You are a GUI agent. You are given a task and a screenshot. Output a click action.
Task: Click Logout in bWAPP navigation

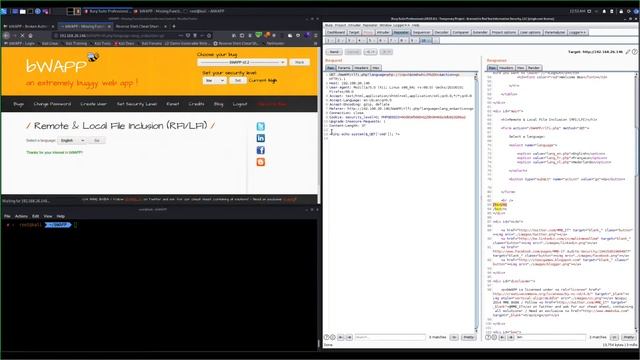click(240, 104)
